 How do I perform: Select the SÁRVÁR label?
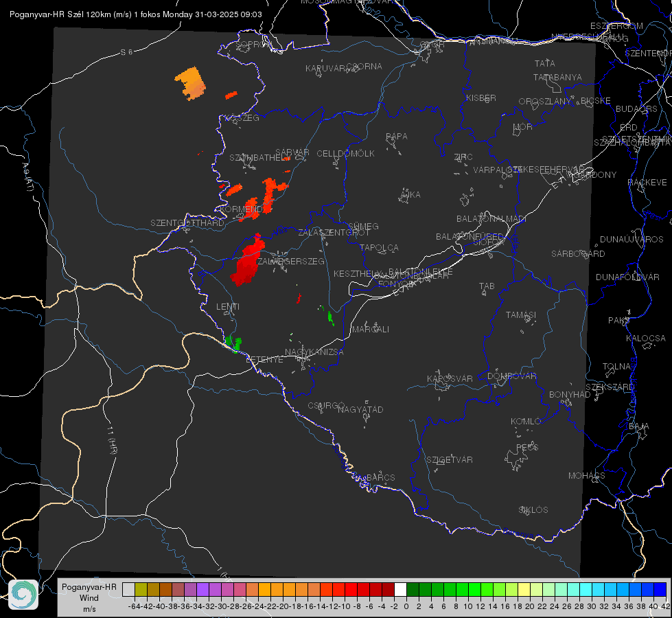[x=292, y=152]
